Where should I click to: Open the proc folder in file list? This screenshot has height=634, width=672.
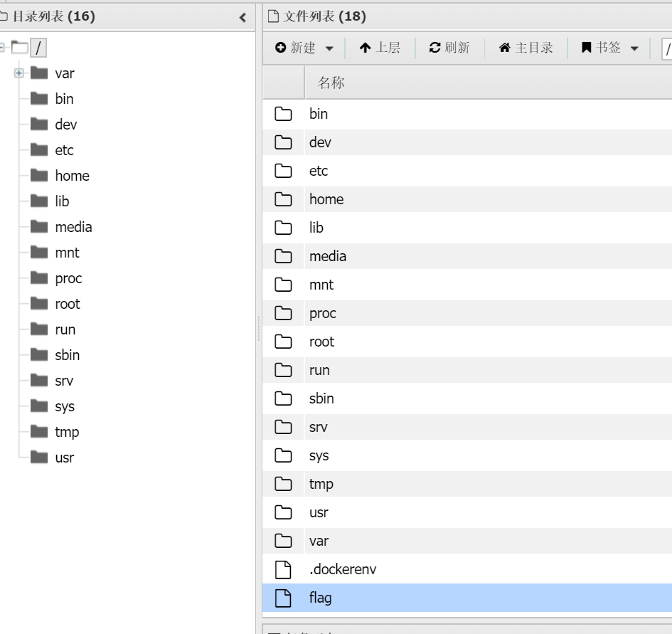pos(323,313)
